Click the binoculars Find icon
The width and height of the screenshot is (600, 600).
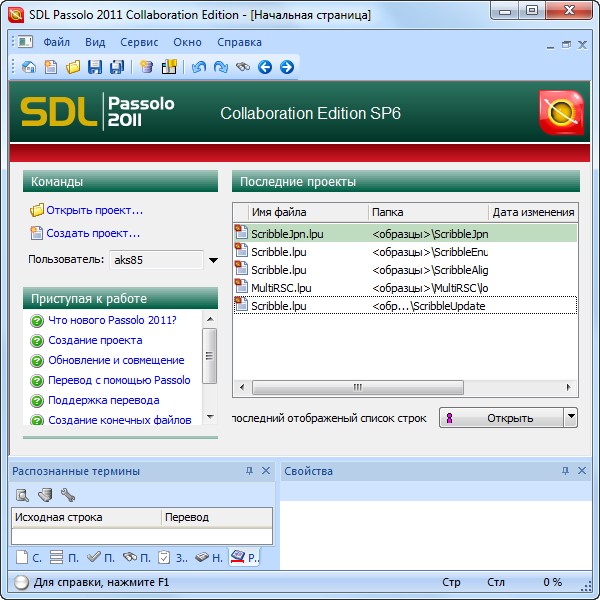242,67
